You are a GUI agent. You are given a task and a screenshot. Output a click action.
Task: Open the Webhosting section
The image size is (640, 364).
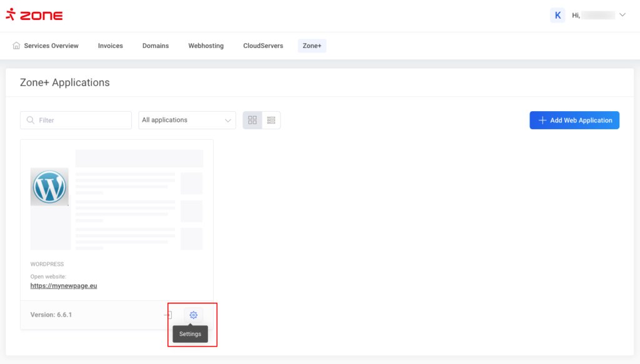206,46
